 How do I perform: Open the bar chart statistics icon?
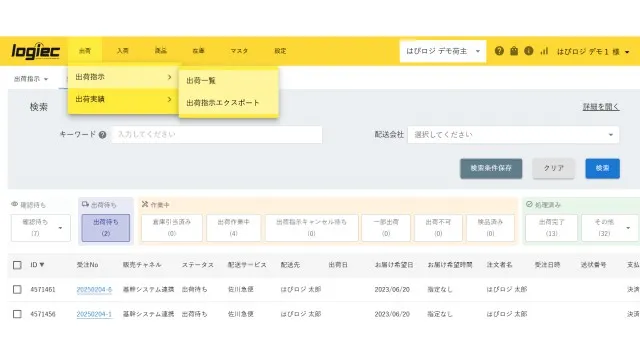544,51
